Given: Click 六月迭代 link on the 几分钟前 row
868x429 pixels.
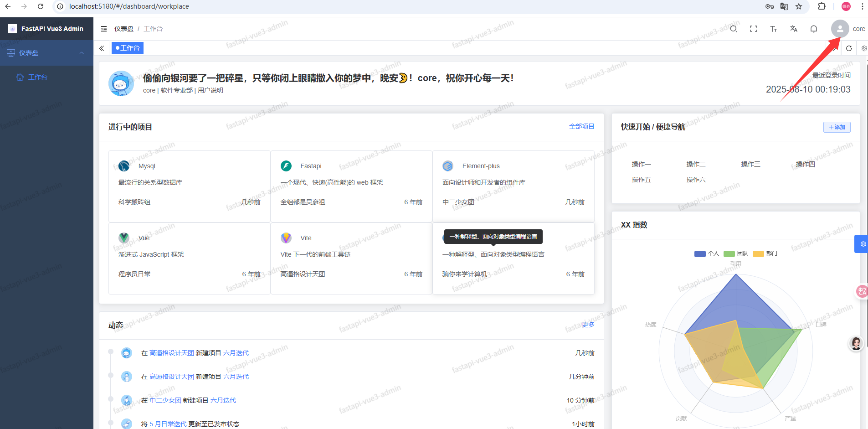Looking at the screenshot, I should click(x=236, y=377).
